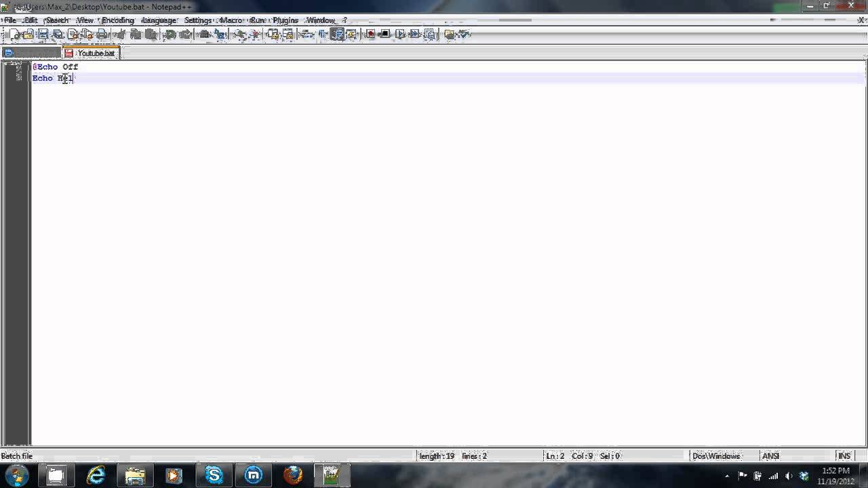The height and width of the screenshot is (488, 868).
Task: Open Firefox from the taskbar
Action: click(x=293, y=476)
